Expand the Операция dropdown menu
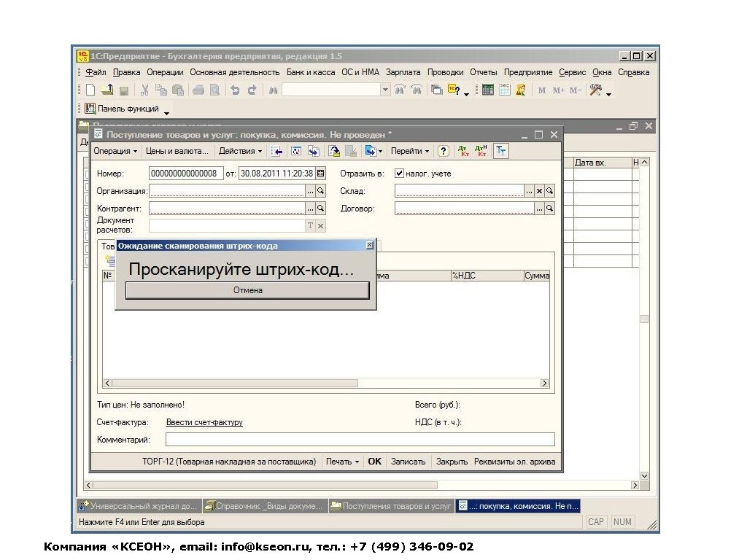Screen dimensions: 747x560 pos(115,151)
